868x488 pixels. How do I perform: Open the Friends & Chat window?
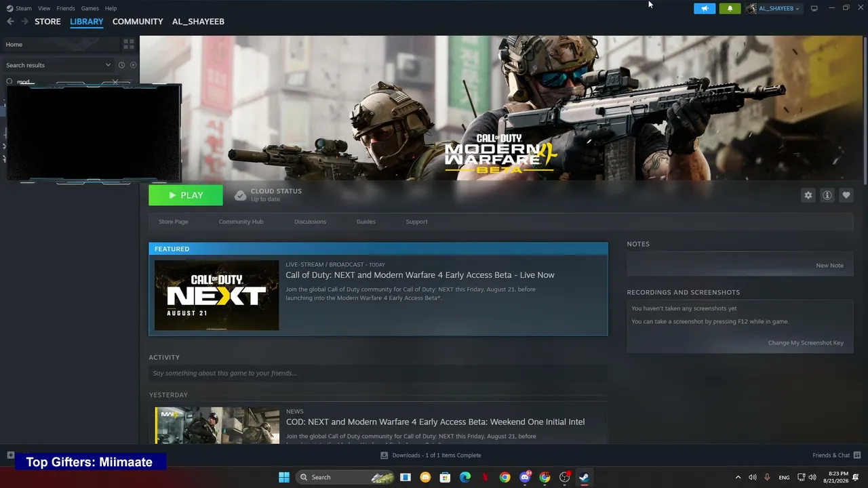tap(836, 455)
